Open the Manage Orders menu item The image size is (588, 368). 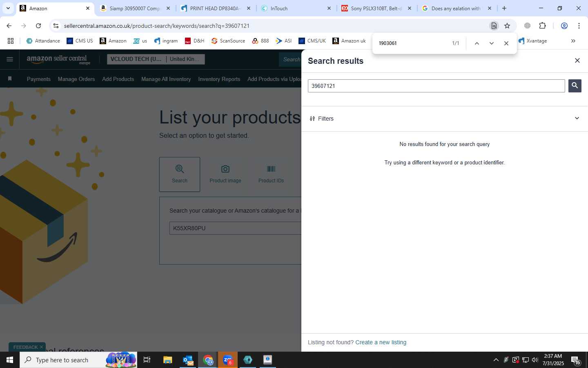76,79
